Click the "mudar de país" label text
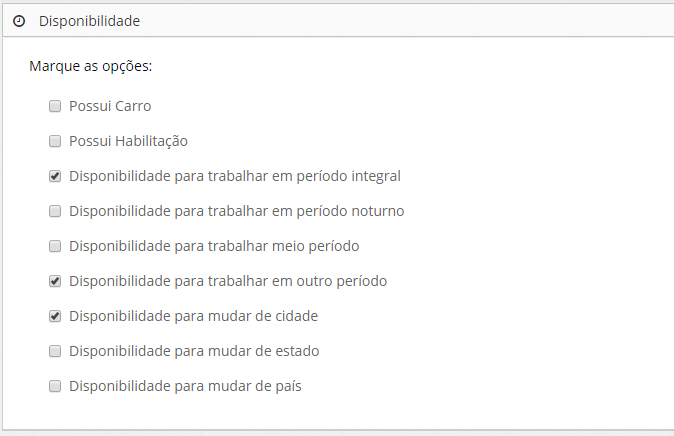 pyautogui.click(x=185, y=386)
